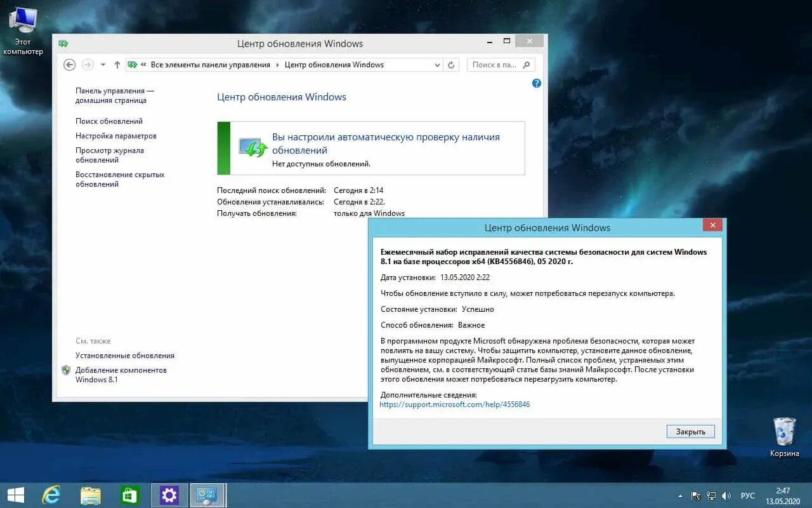Click Нет доступных обновлений text

coord(321,164)
